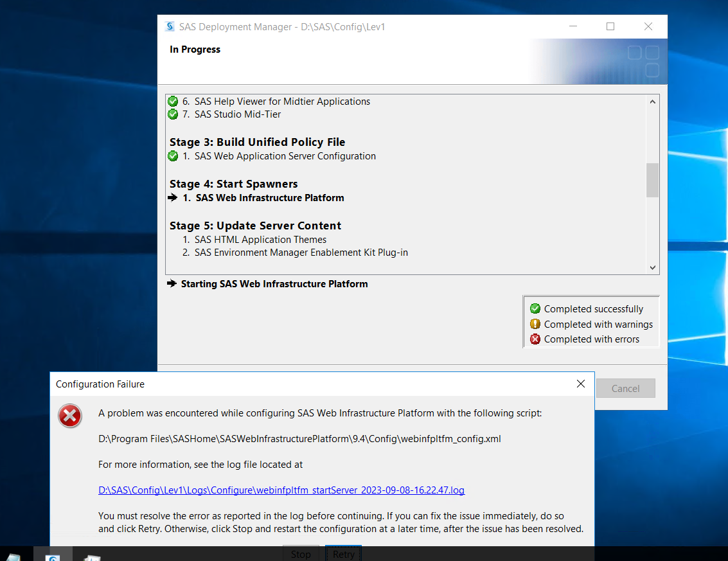
Task: Click the Completed successfully legend icon
Action: 535,309
